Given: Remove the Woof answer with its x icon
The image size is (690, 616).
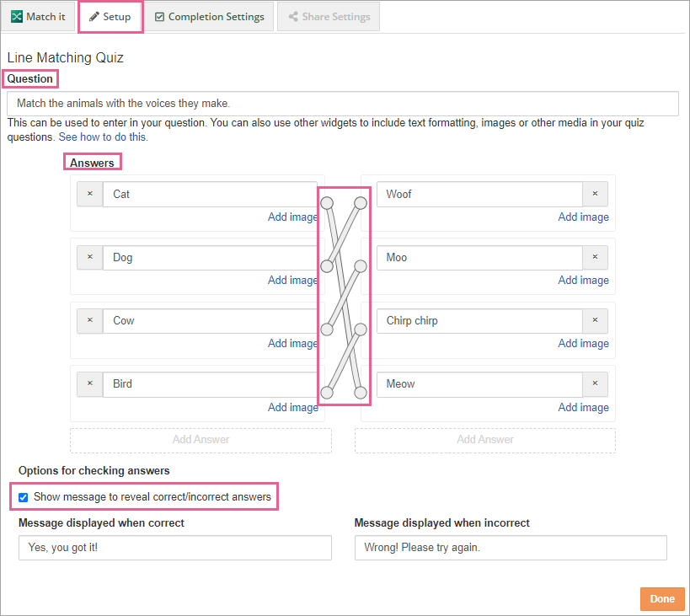Looking at the screenshot, I should click(x=596, y=194).
